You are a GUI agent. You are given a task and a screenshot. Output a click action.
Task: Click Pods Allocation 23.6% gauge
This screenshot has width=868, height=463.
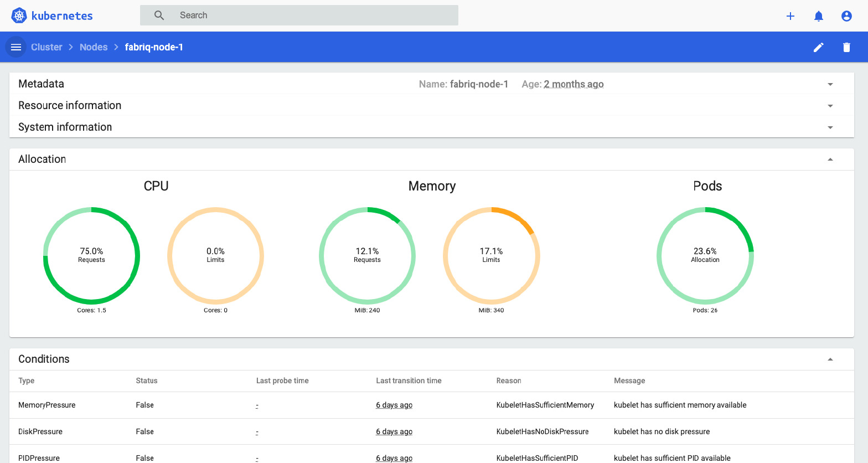pyautogui.click(x=705, y=256)
